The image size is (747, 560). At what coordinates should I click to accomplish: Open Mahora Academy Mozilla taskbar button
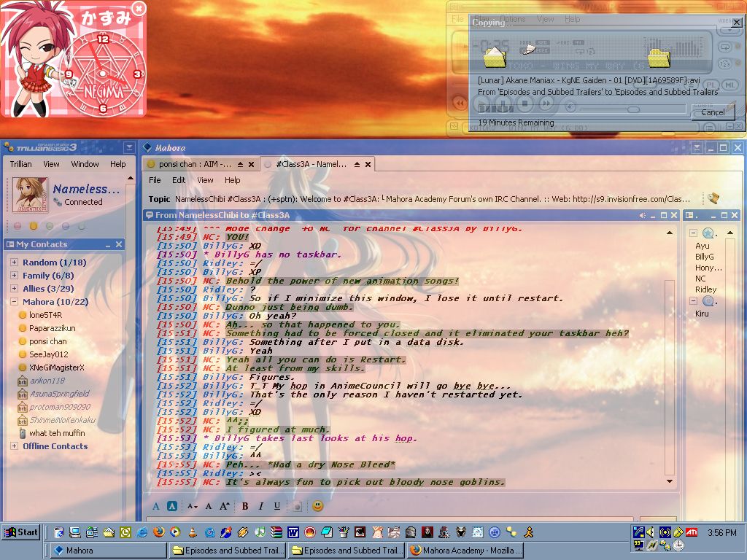pyautogui.click(x=465, y=551)
